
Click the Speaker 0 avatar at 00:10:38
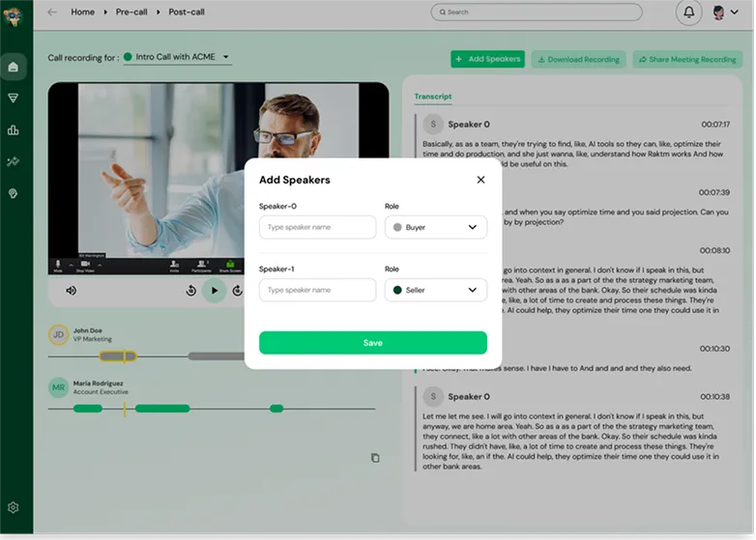point(433,396)
